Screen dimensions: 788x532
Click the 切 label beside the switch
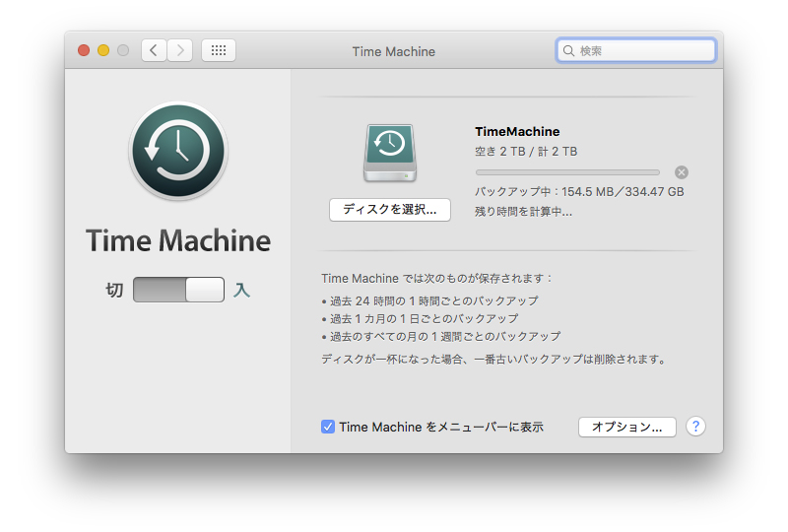tap(114, 290)
